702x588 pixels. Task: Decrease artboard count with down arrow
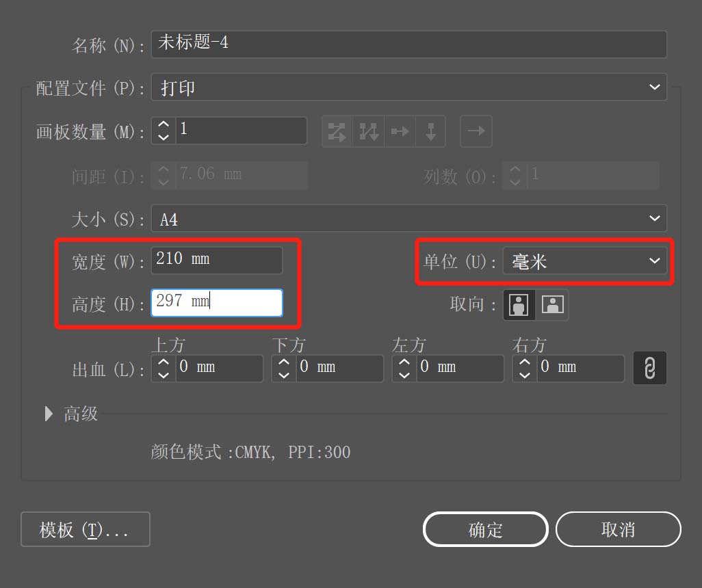tap(164, 137)
